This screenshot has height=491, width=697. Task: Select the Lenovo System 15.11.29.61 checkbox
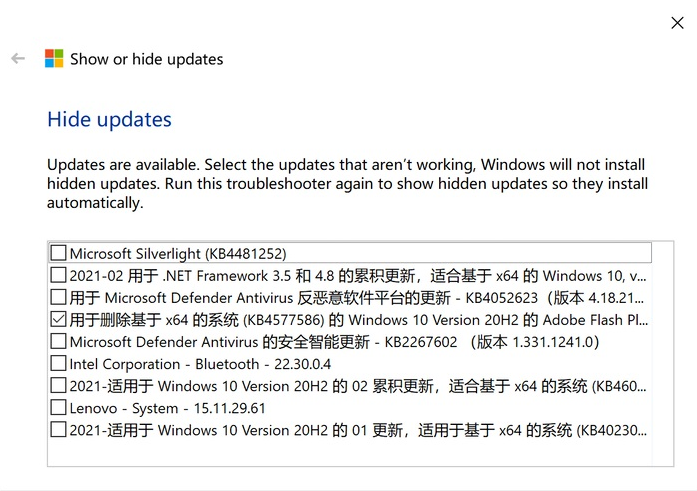point(59,408)
